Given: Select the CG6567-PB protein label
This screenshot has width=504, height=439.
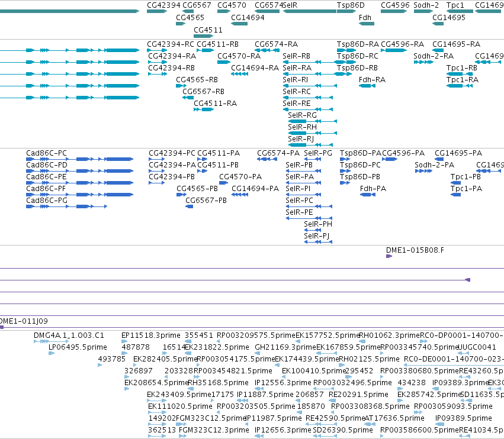Looking at the screenshot, I should (x=206, y=201).
